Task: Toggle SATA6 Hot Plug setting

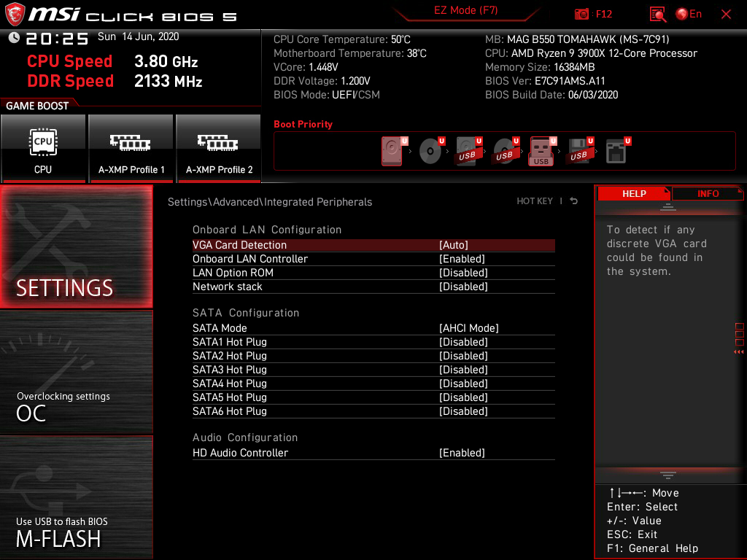Action: click(373, 411)
